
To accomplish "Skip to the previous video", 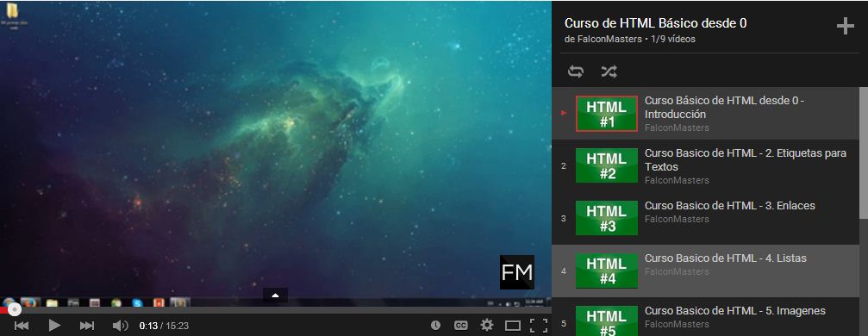I will tap(21, 326).
